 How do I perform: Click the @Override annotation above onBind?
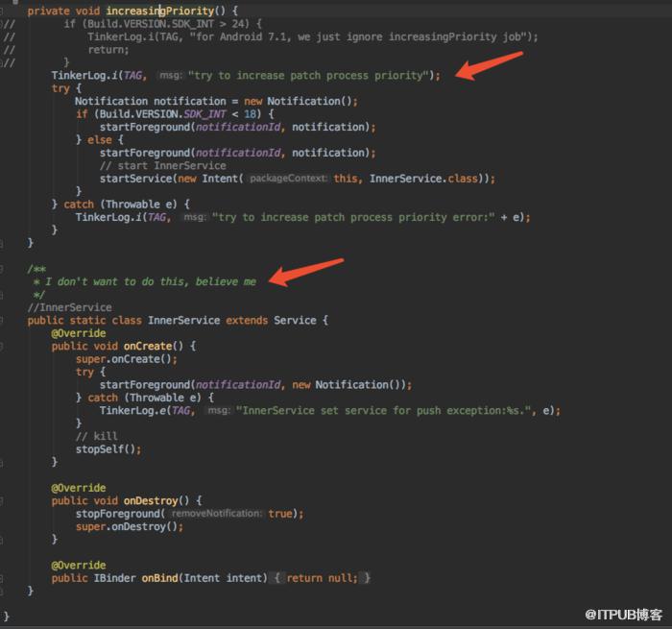coord(79,565)
